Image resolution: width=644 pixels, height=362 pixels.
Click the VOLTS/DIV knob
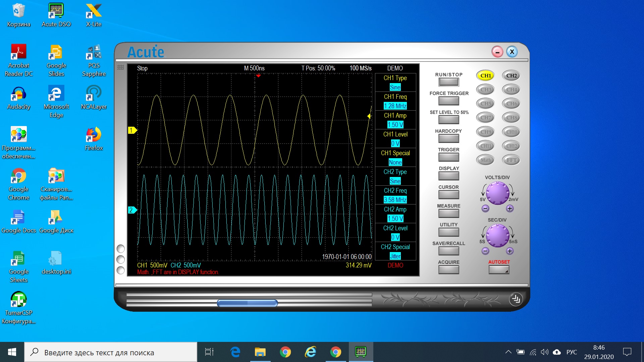click(497, 193)
